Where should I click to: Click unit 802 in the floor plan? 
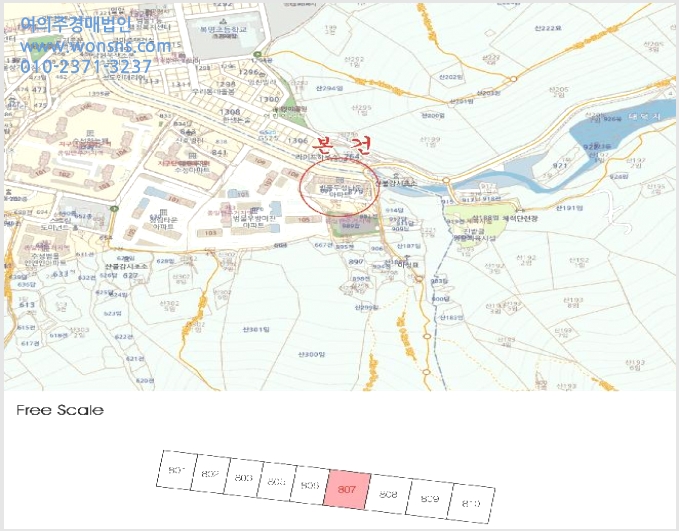tap(210, 474)
